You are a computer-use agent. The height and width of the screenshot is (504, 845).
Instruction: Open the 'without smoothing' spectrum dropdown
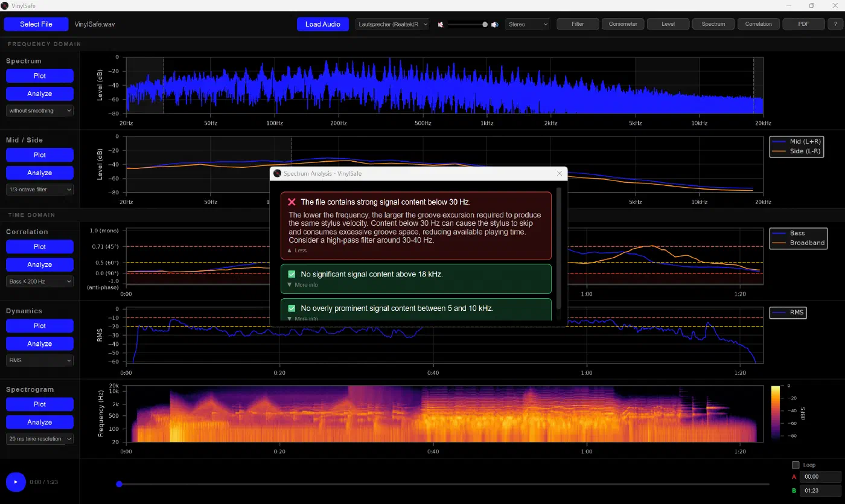pos(40,110)
